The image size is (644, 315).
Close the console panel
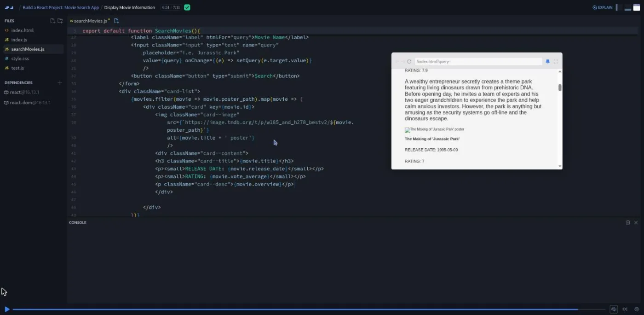click(x=636, y=222)
